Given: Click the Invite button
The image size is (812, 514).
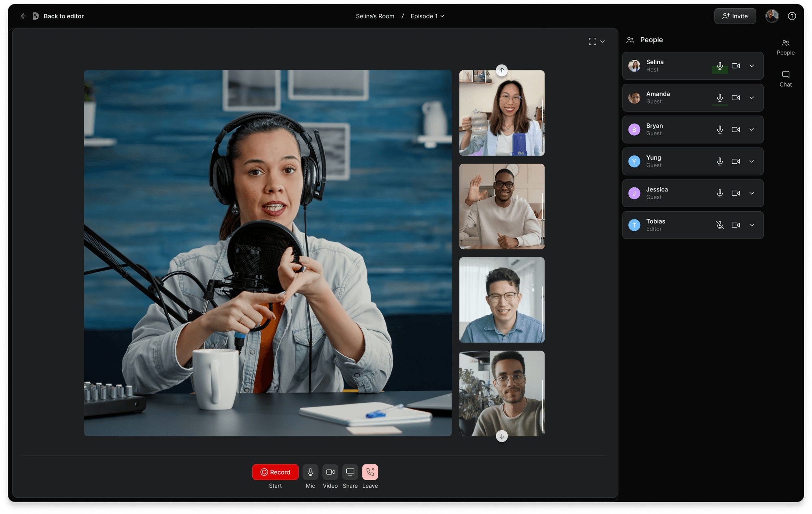Looking at the screenshot, I should pos(735,16).
